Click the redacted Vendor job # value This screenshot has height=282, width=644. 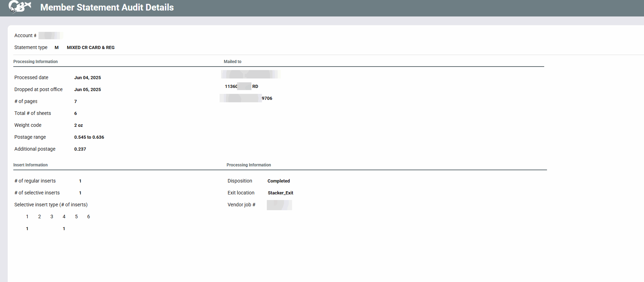coord(279,205)
